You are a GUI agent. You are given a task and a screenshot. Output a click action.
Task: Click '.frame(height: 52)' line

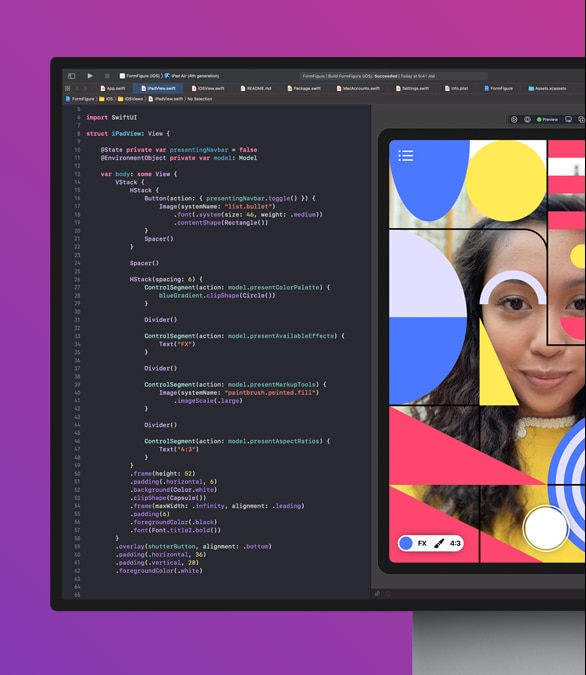[x=163, y=474]
